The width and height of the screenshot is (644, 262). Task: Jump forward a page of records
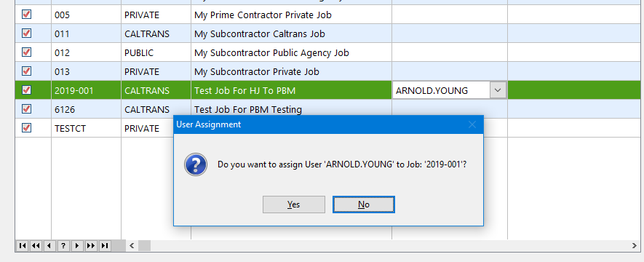pos(91,245)
